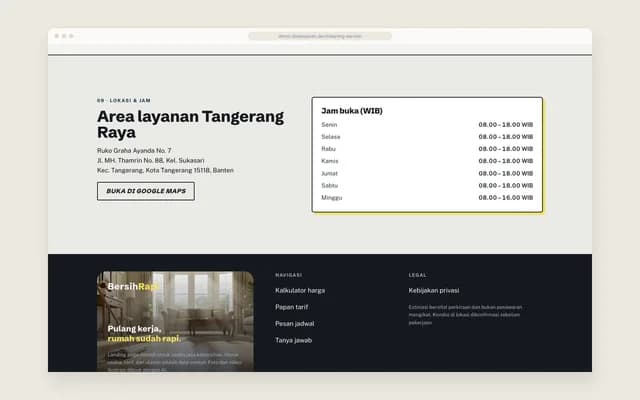The height and width of the screenshot is (400, 640).
Task: Open Pesan jadwal footer link
Action: pos(295,324)
